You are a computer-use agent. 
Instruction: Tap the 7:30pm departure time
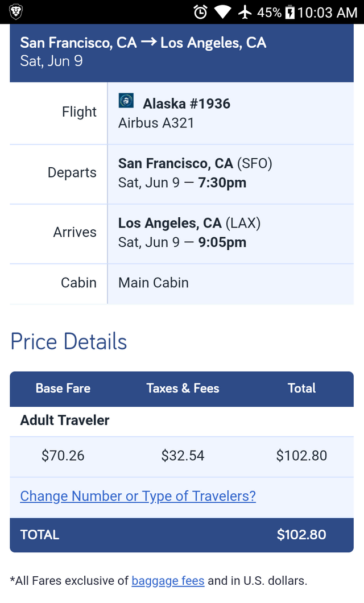click(222, 183)
